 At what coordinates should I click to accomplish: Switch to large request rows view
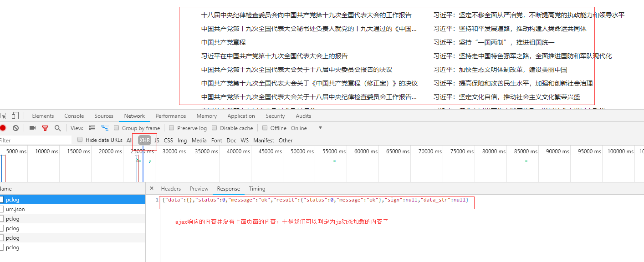point(92,128)
